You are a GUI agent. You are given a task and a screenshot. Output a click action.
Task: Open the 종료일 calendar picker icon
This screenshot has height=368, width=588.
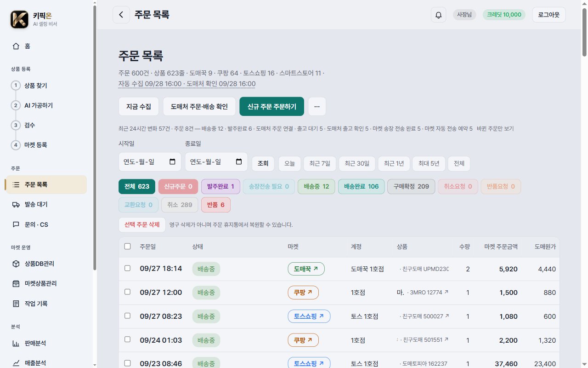239,162
